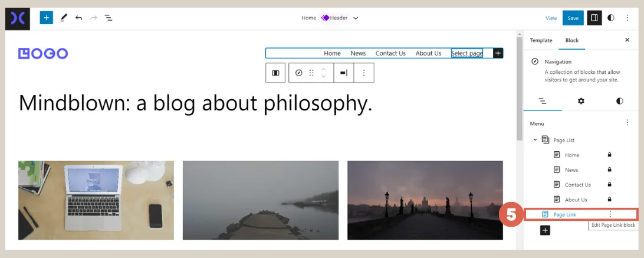Open the block toolbar Options menu
Image resolution: width=644 pixels, height=258 pixels.
pyautogui.click(x=363, y=73)
